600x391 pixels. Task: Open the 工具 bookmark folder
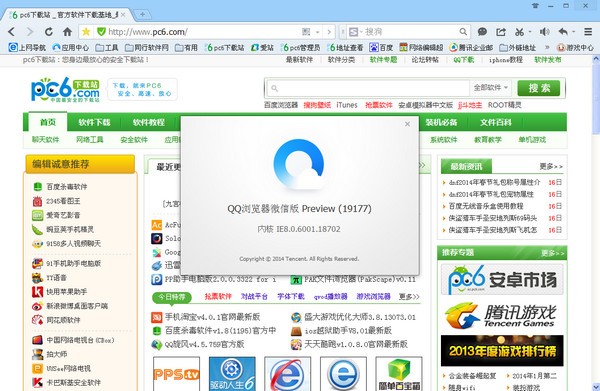[x=107, y=47]
